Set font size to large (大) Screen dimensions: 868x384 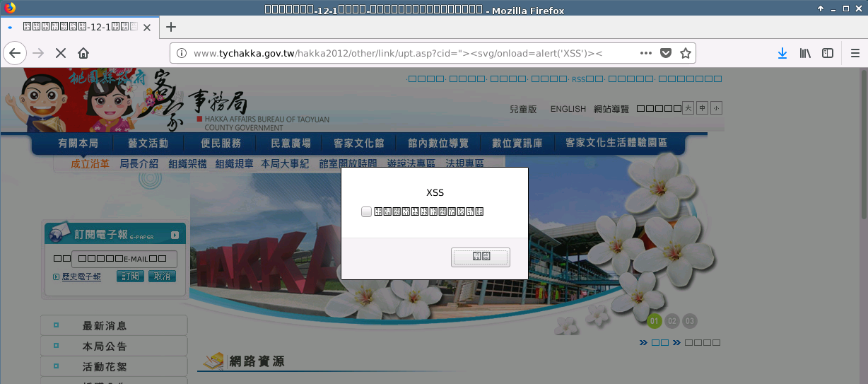coord(688,108)
